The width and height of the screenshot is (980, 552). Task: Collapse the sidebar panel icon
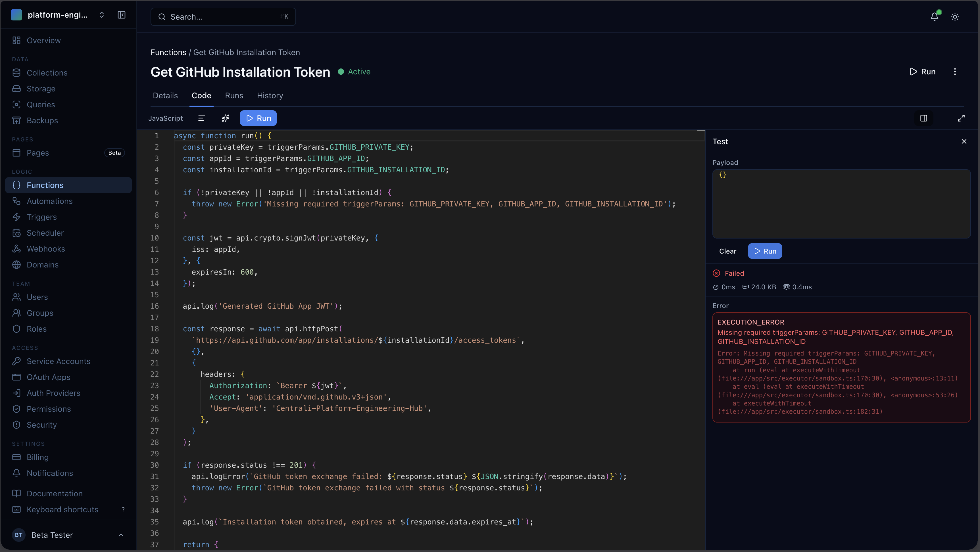(x=121, y=15)
